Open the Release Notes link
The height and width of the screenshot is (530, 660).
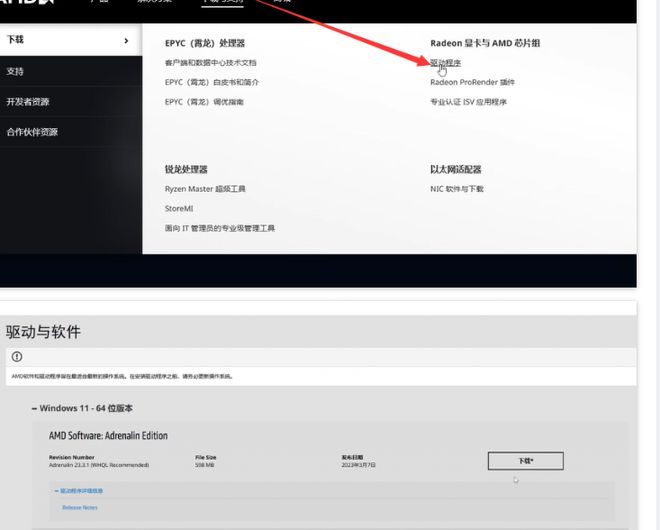80,508
